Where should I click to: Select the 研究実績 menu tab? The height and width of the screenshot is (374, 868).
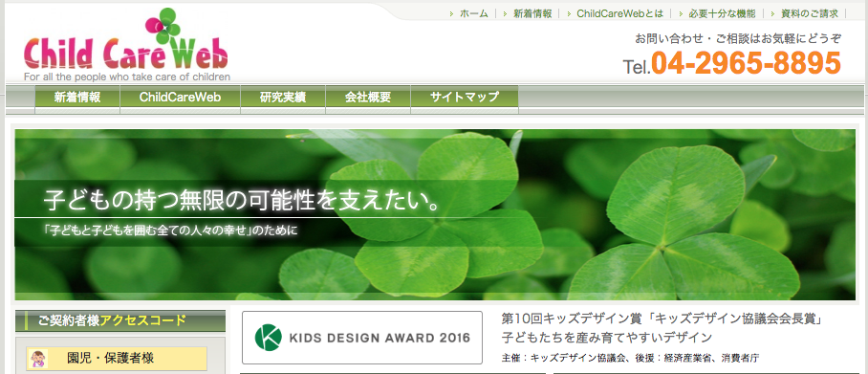tap(283, 98)
